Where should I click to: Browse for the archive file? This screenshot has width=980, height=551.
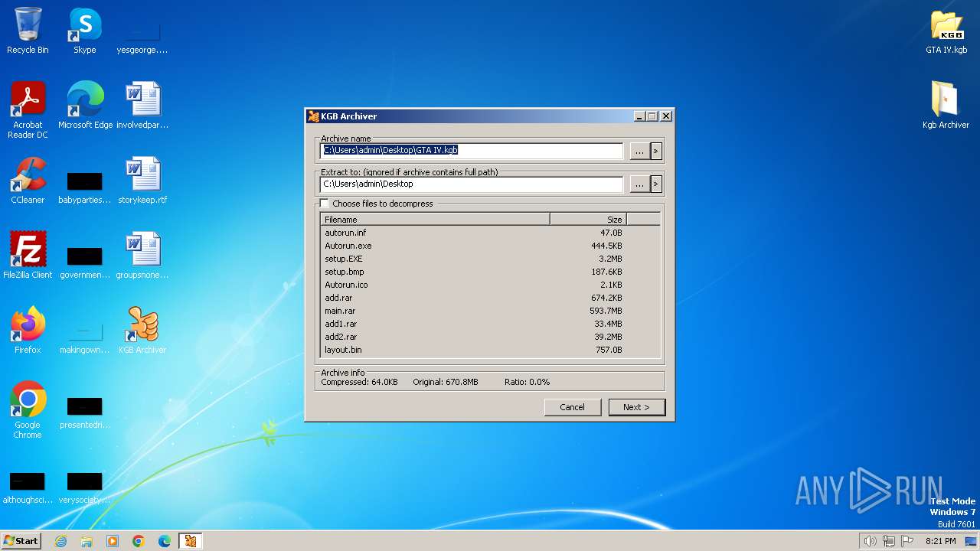pyautogui.click(x=639, y=152)
